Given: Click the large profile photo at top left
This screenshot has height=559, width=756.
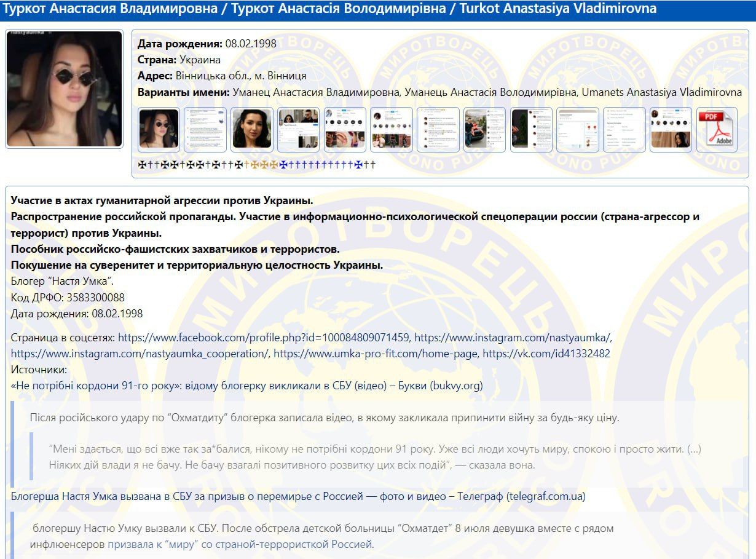Looking at the screenshot, I should click(64, 89).
